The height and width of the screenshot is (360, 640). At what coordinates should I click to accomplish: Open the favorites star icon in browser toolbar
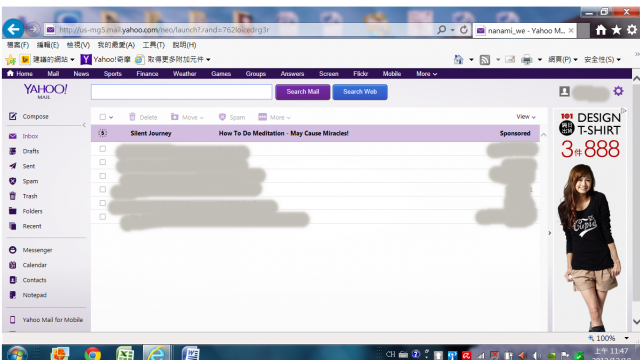pyautogui.click(x=616, y=30)
